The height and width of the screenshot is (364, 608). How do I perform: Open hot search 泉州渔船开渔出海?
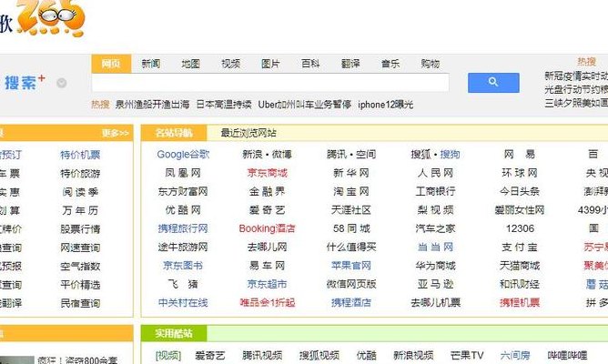point(152,105)
